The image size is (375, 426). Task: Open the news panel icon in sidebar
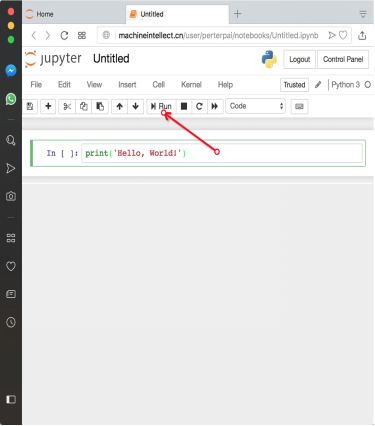11,294
